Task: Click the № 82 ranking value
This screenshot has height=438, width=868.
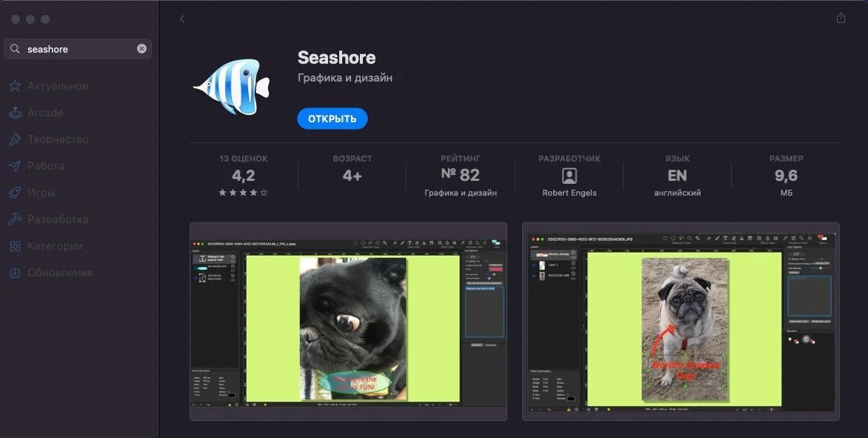Action: [x=460, y=175]
